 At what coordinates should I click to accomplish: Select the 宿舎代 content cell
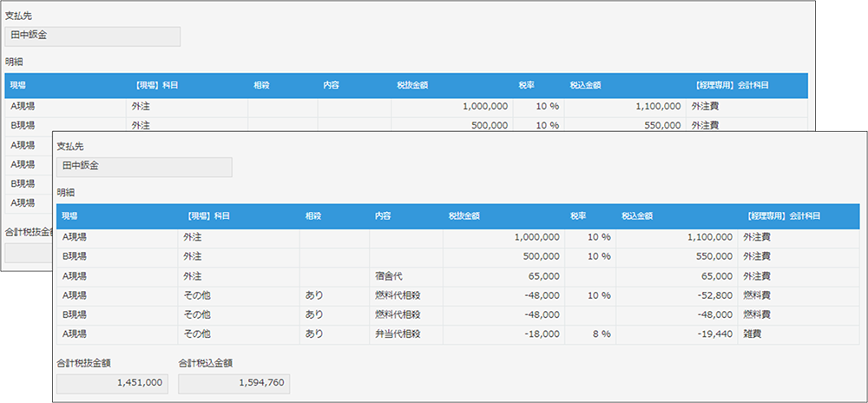click(x=407, y=275)
